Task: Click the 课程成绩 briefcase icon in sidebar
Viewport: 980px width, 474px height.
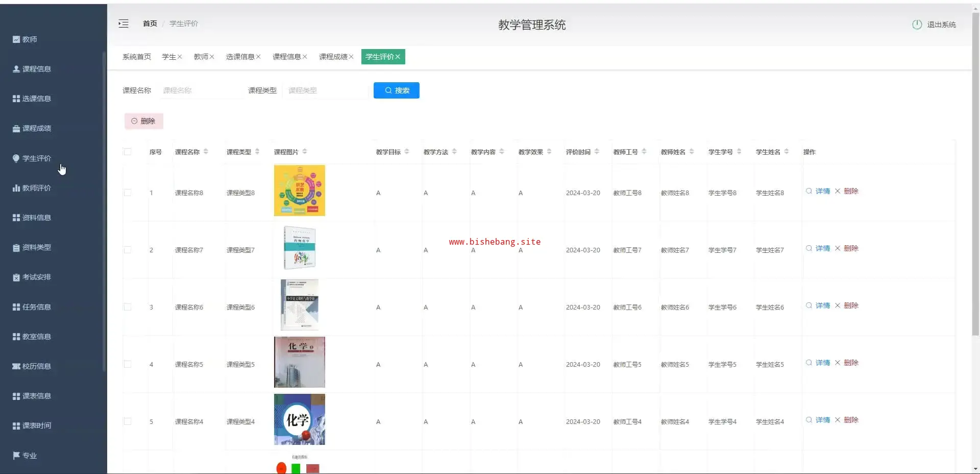Action: [16, 129]
